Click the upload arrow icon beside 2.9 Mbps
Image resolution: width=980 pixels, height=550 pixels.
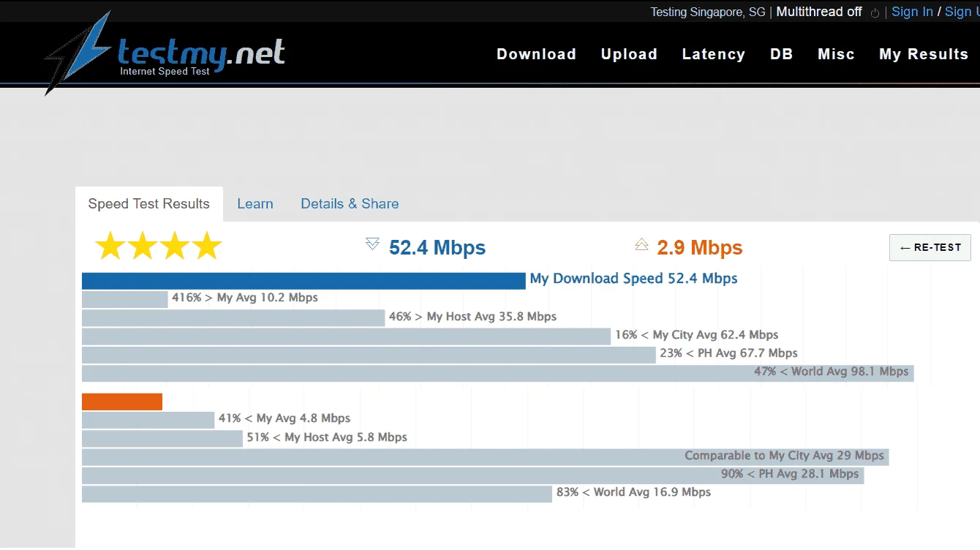click(641, 244)
